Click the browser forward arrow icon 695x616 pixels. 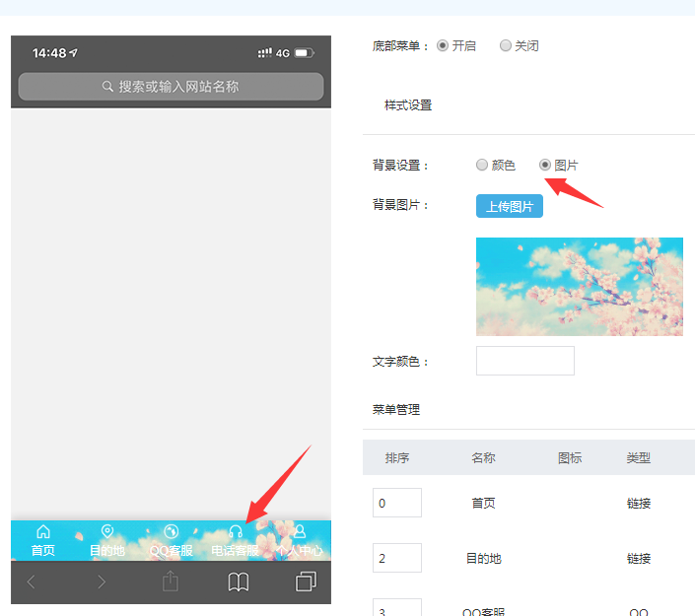(x=101, y=582)
